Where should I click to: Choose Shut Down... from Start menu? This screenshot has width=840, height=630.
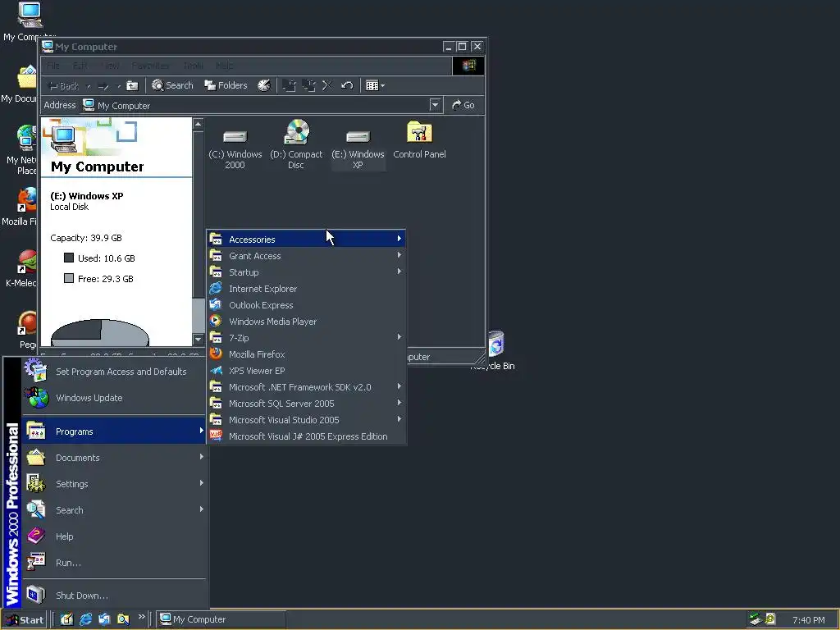113,596
